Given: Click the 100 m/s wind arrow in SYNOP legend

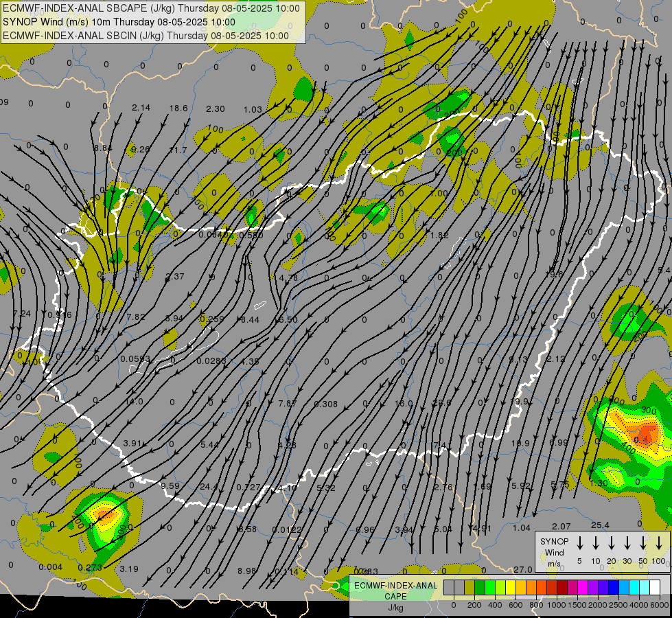Looking at the screenshot, I should (x=659, y=543).
